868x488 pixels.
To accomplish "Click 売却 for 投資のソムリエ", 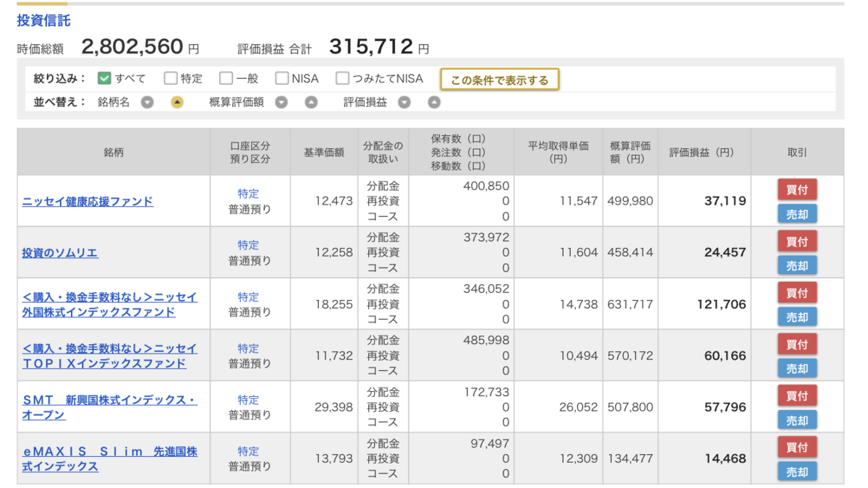I will click(796, 265).
